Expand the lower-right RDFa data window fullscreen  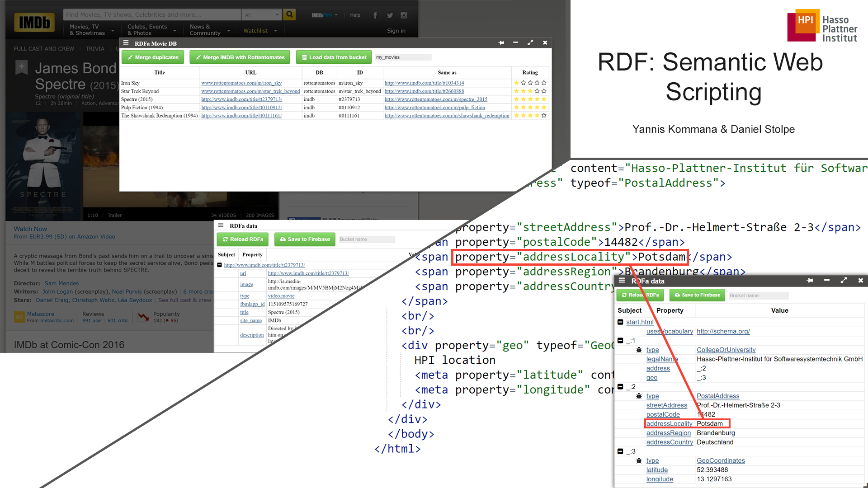click(844, 281)
